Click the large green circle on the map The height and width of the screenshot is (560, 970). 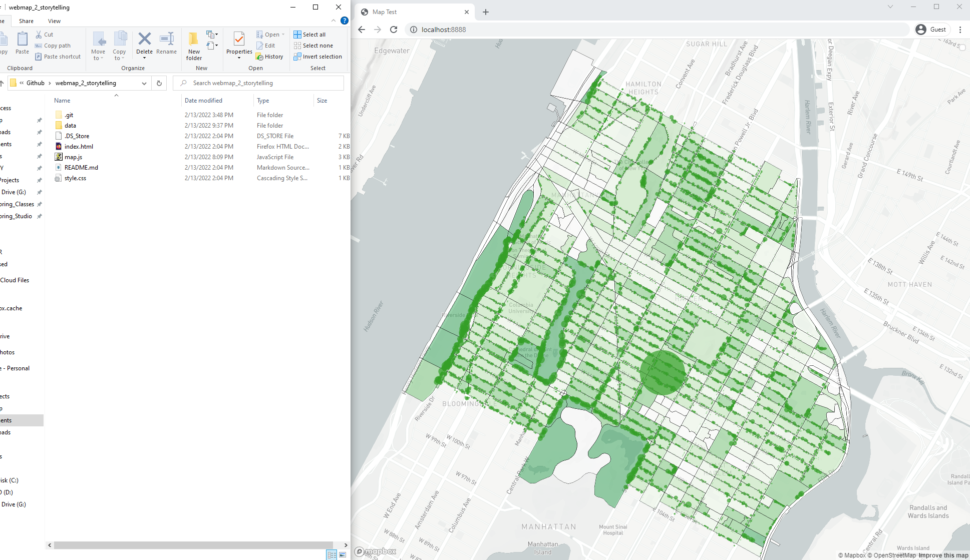663,372
